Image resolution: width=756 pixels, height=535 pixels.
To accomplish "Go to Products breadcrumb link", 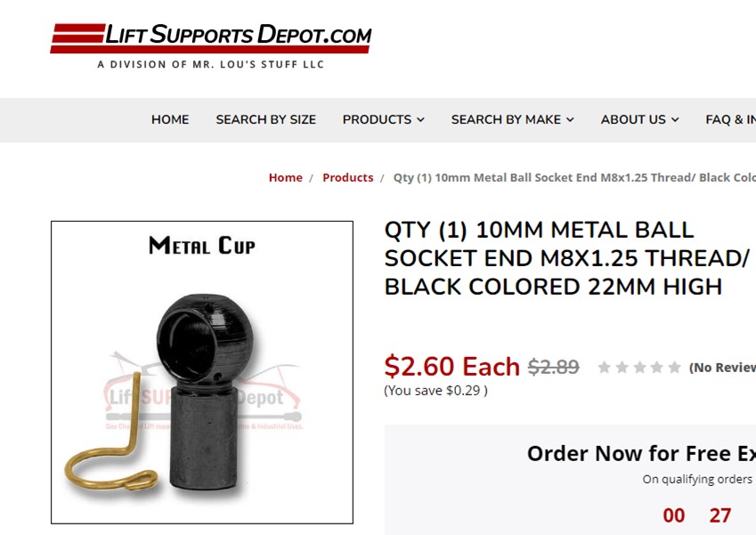I will (x=347, y=177).
